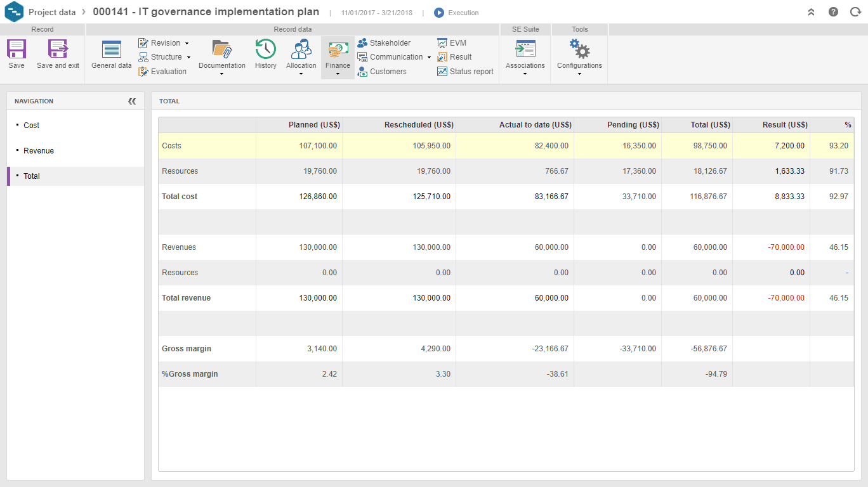
Task: Click the 7,200.00 result cell
Action: pos(771,146)
